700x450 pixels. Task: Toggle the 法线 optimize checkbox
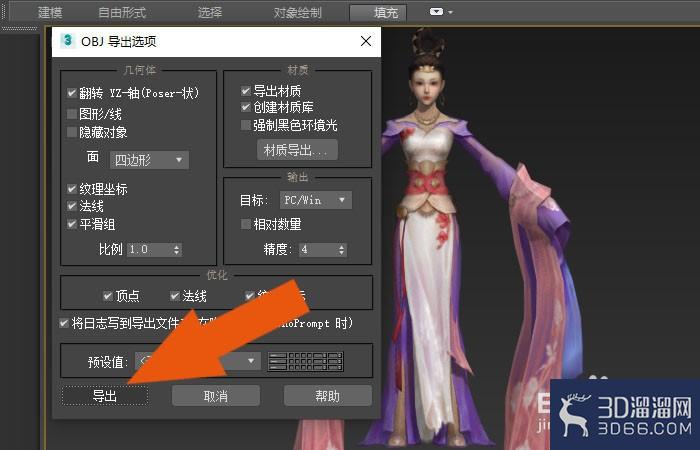175,296
